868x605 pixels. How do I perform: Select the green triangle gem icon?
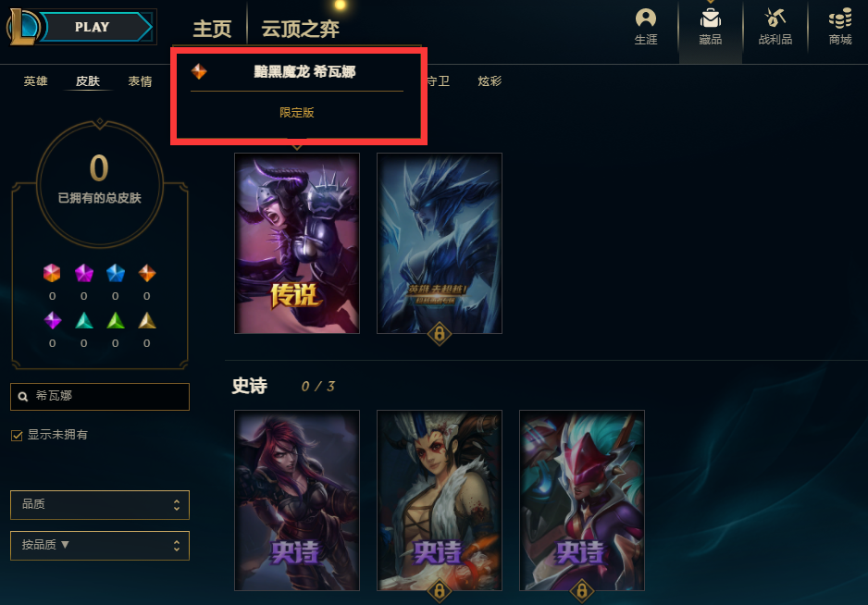click(x=115, y=320)
